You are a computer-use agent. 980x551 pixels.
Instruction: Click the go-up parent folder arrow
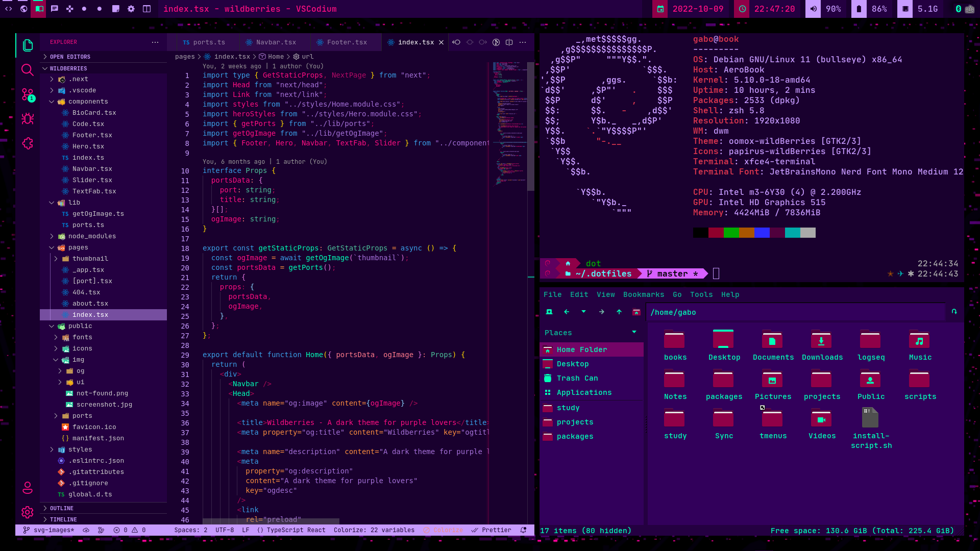point(619,312)
